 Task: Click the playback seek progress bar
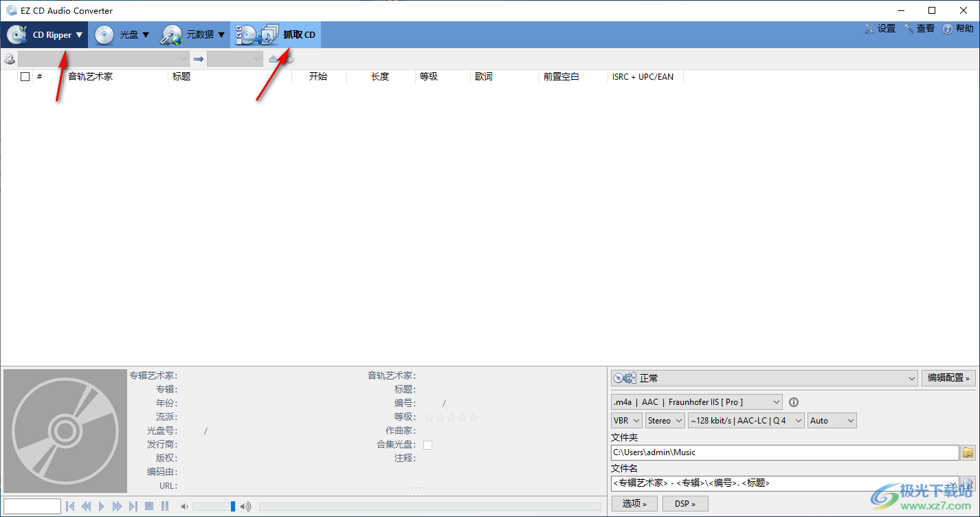(430, 507)
